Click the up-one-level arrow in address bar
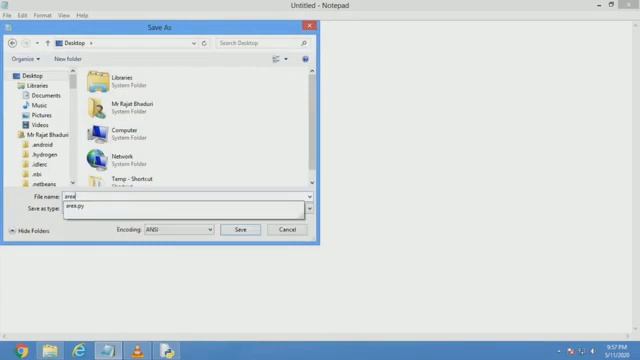The width and height of the screenshot is (640, 360). pos(47,43)
